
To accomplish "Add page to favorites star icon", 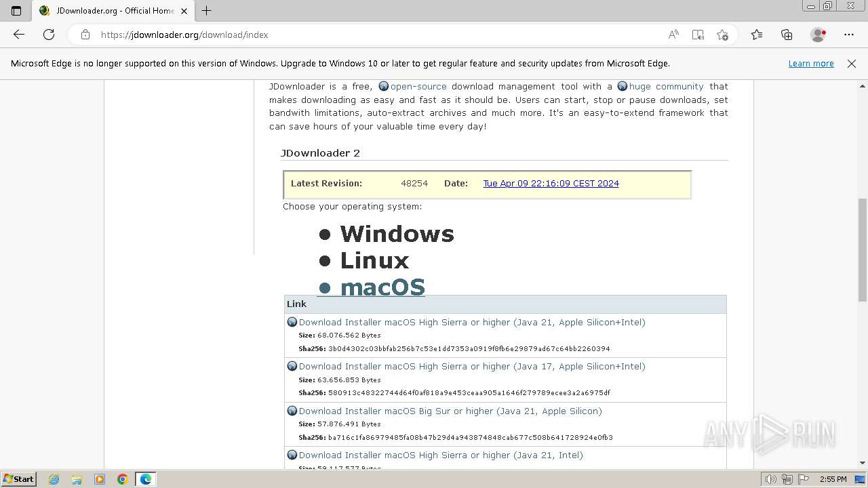I will (722, 35).
